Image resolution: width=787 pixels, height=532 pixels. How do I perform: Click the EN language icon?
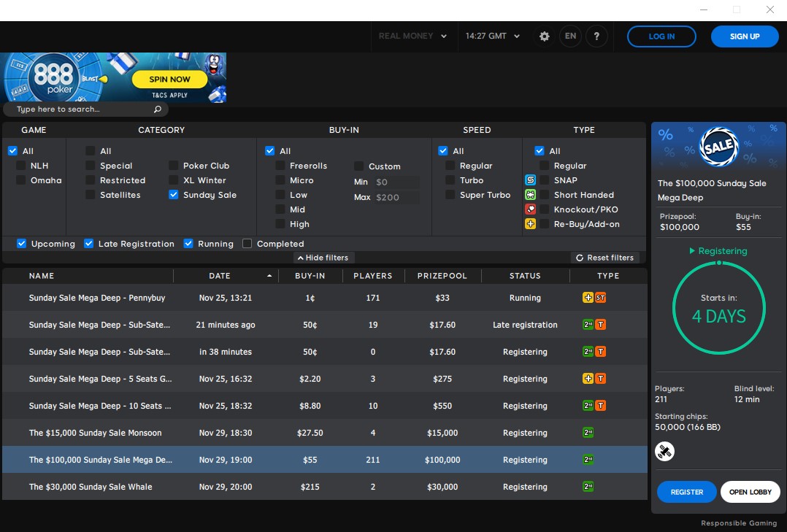click(x=570, y=36)
